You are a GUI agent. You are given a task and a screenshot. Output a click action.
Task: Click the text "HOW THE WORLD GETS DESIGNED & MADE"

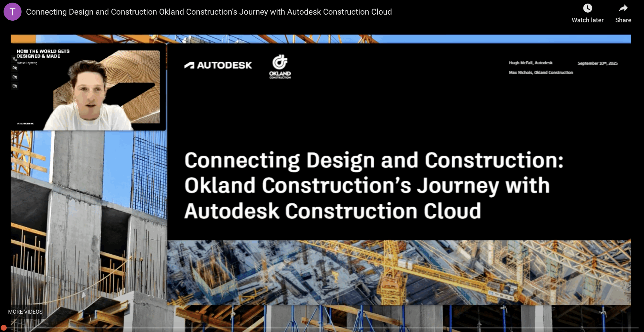(x=43, y=54)
